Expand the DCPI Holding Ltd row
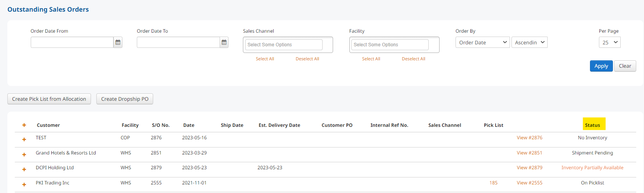644x193 pixels. pos(24,169)
